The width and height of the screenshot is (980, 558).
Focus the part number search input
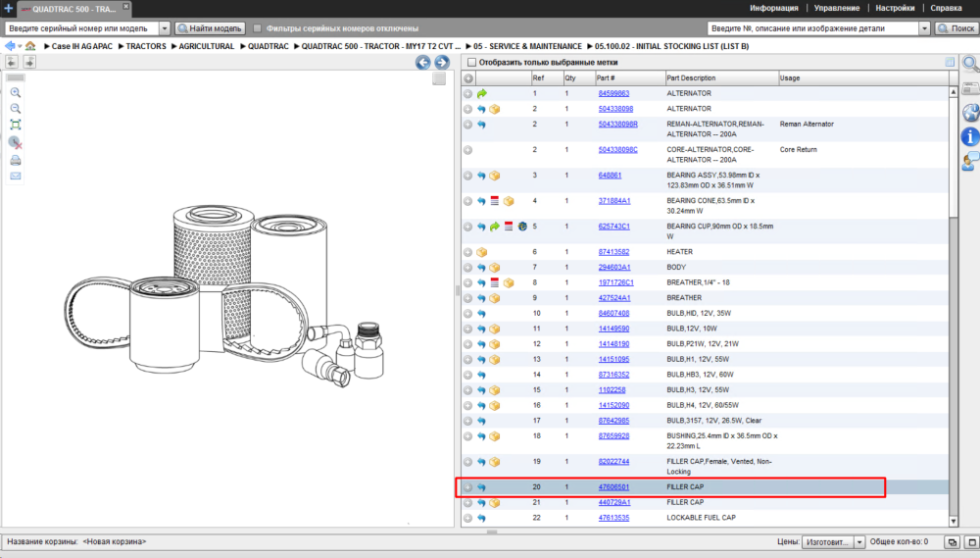pos(813,28)
